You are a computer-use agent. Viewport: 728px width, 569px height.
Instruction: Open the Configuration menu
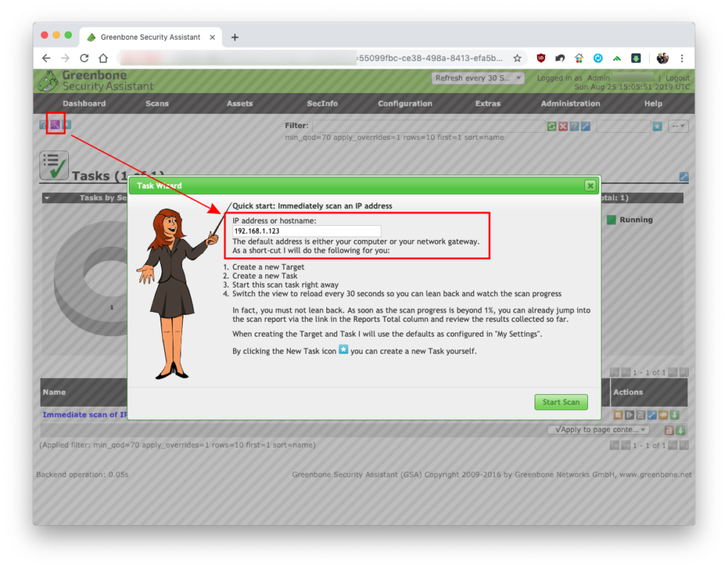405,104
